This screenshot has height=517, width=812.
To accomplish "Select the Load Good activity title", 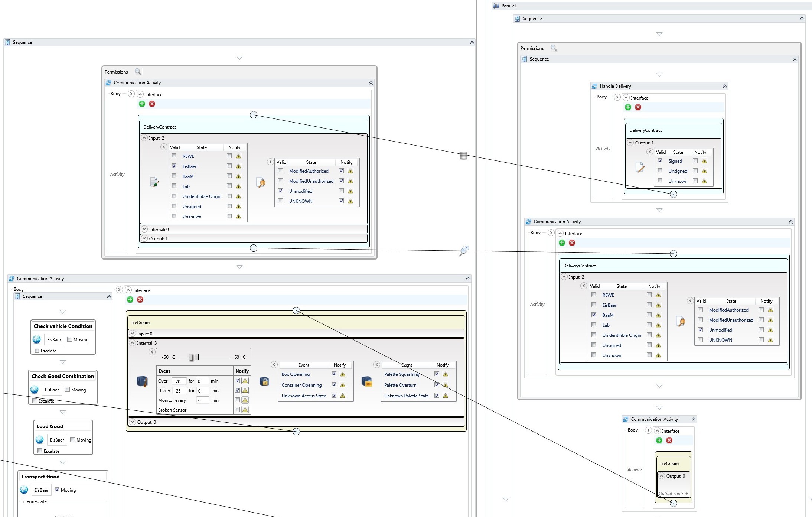I will (x=50, y=426).
